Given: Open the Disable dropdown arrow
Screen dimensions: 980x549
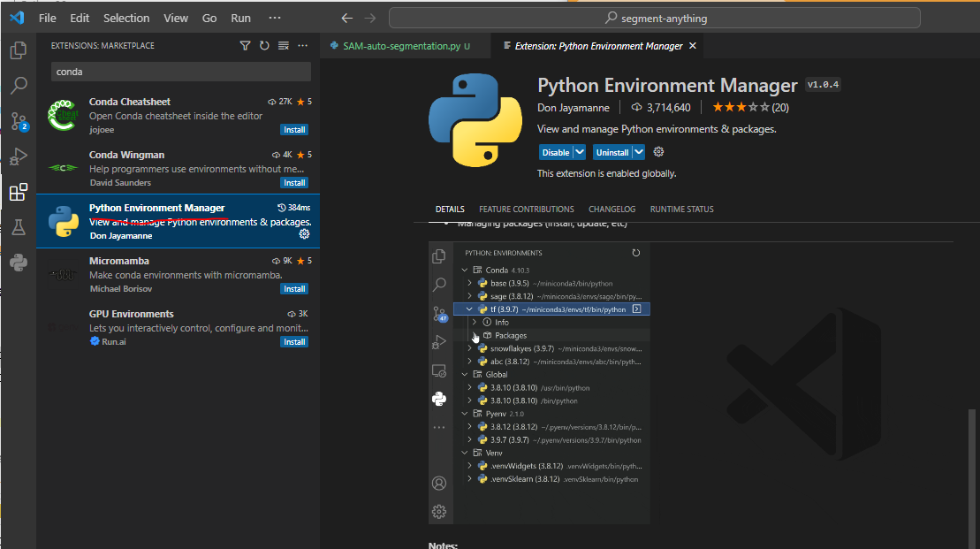Looking at the screenshot, I should click(x=580, y=152).
